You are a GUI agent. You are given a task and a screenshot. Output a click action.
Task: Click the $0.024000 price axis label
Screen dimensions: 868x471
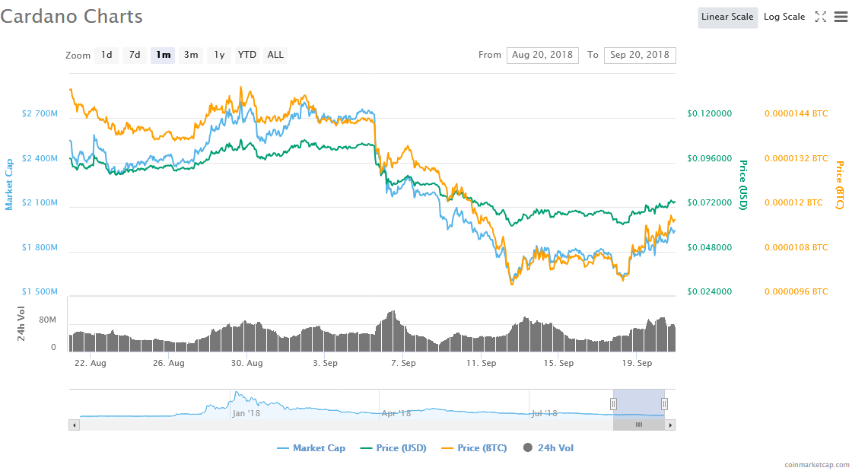coord(709,291)
